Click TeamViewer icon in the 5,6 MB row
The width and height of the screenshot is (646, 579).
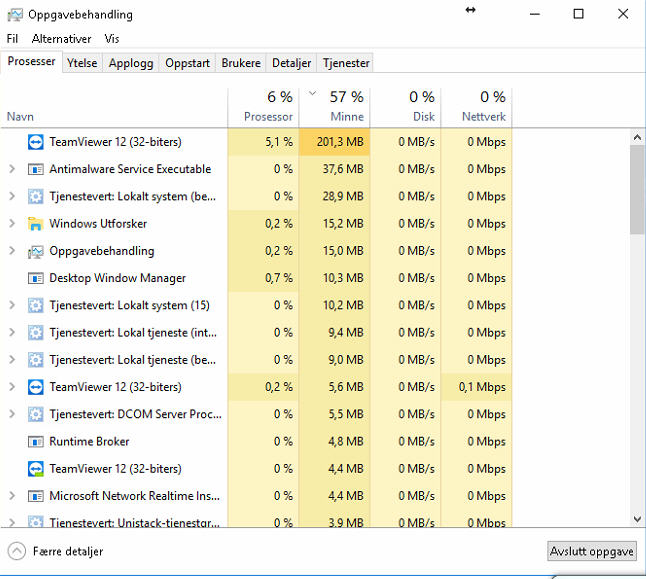coord(35,387)
